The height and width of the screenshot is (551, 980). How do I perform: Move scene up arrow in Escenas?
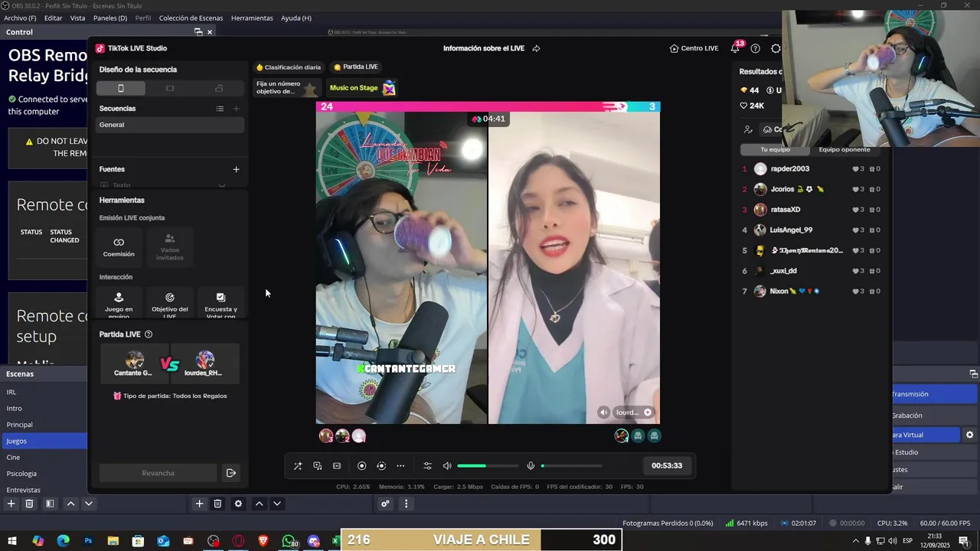(x=70, y=504)
